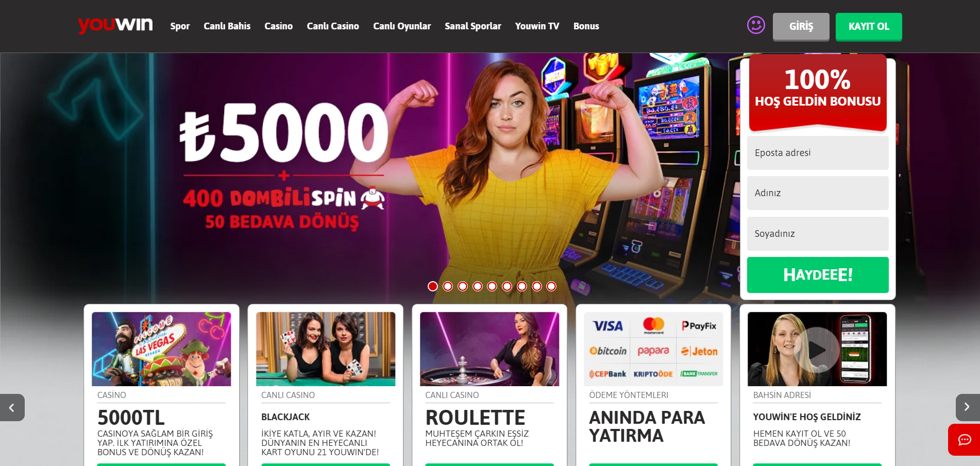Submit the form with HAYDEEE! button
Screen dimensions: 980x466
pyautogui.click(x=818, y=275)
